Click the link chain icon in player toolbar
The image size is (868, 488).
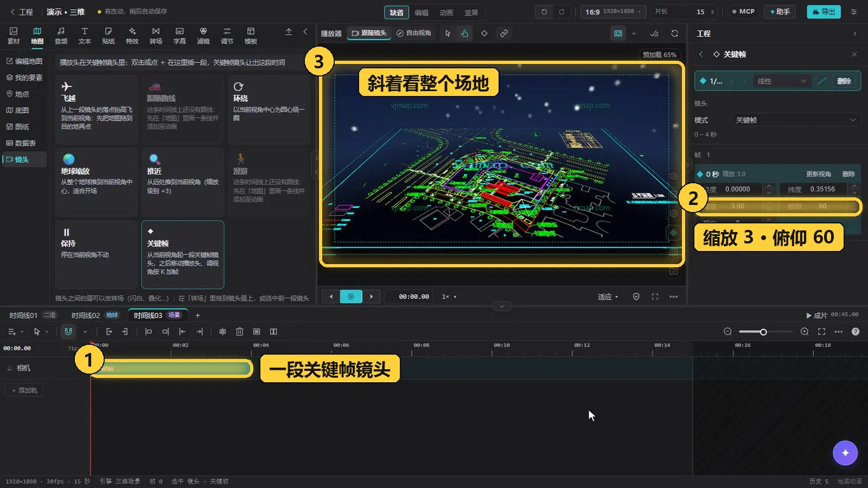(504, 34)
